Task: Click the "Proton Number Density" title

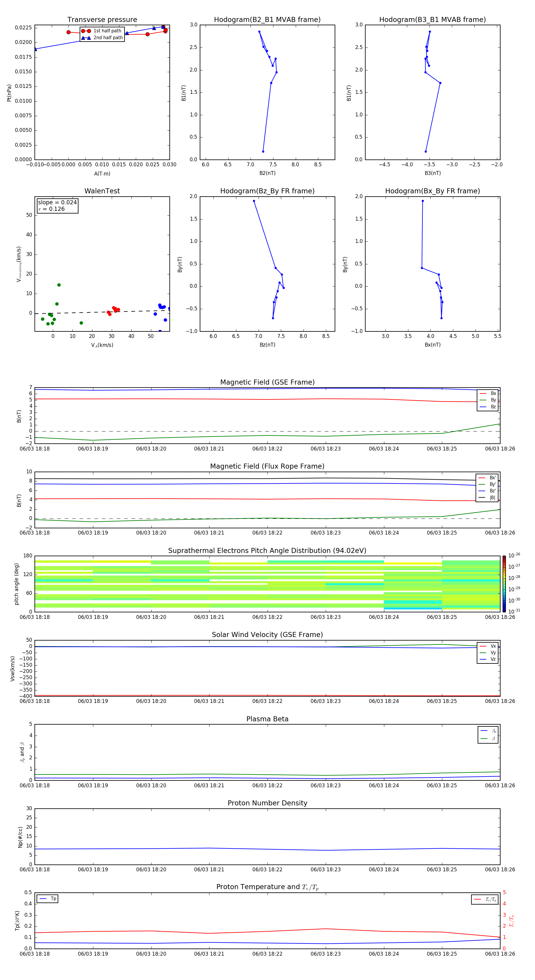Action: [267, 803]
